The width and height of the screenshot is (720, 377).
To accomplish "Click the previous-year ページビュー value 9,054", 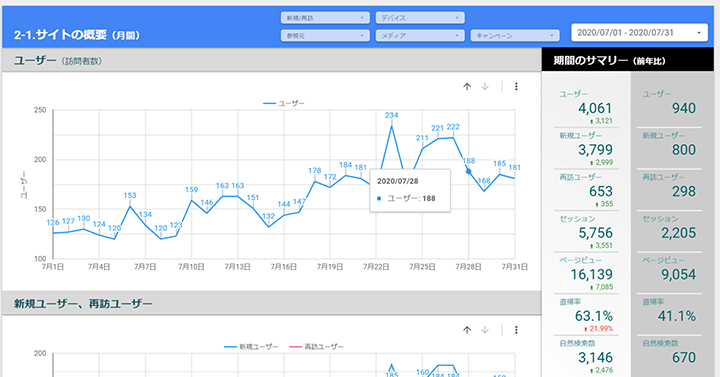I will [678, 275].
